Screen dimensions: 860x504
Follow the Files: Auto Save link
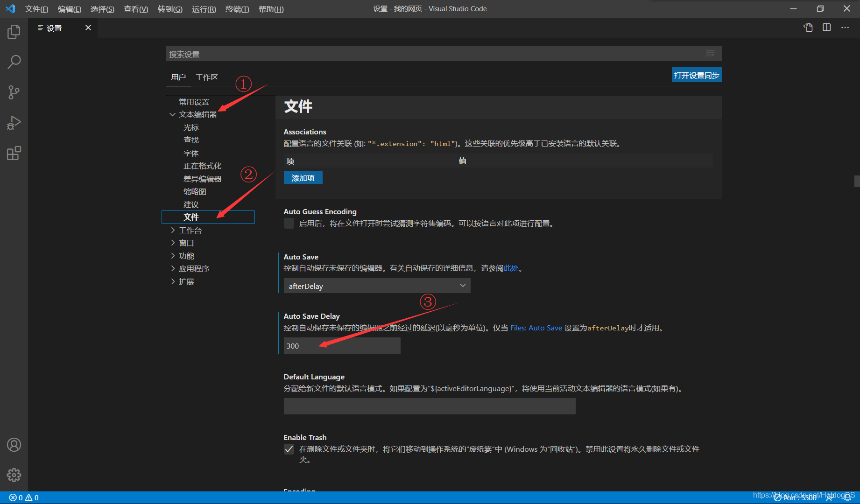pyautogui.click(x=536, y=328)
